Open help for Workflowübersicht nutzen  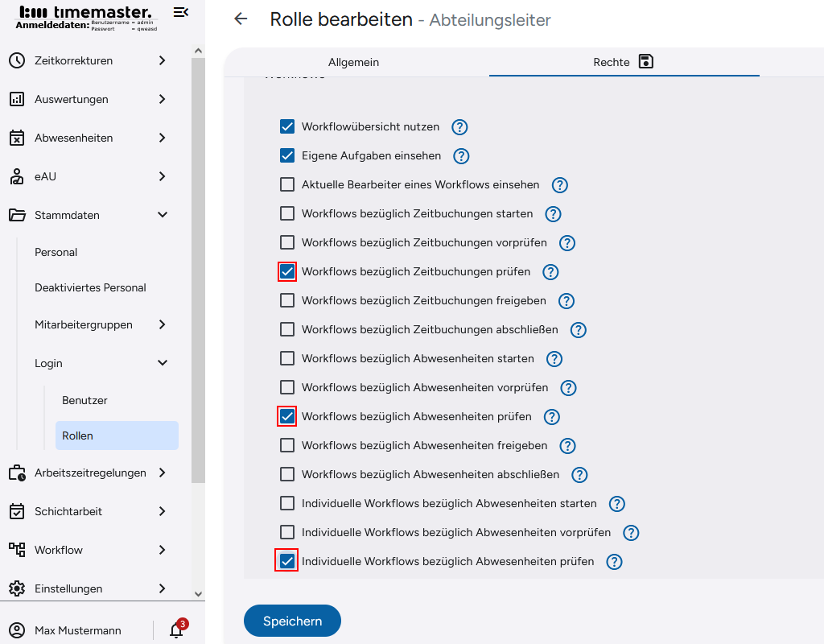[459, 126]
